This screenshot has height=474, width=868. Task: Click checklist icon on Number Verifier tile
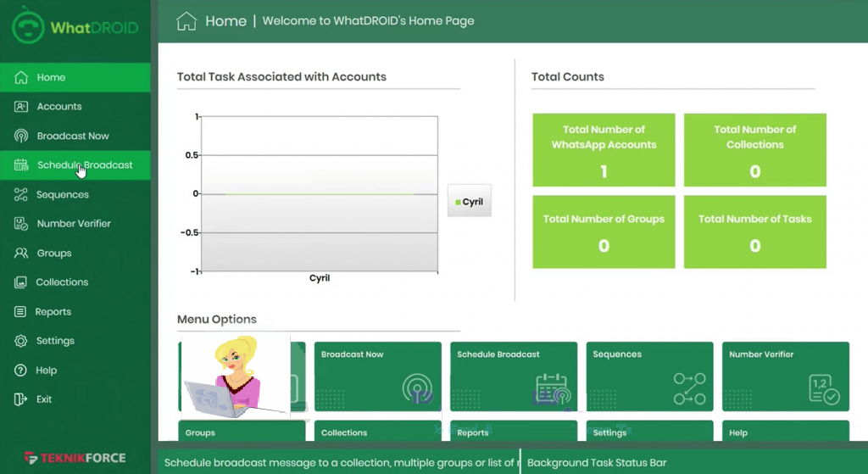tap(824, 389)
